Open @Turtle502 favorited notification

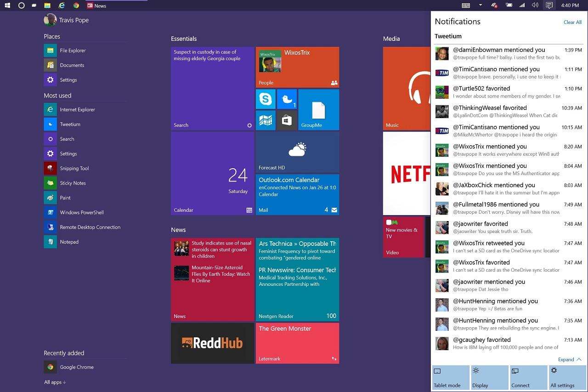(509, 92)
